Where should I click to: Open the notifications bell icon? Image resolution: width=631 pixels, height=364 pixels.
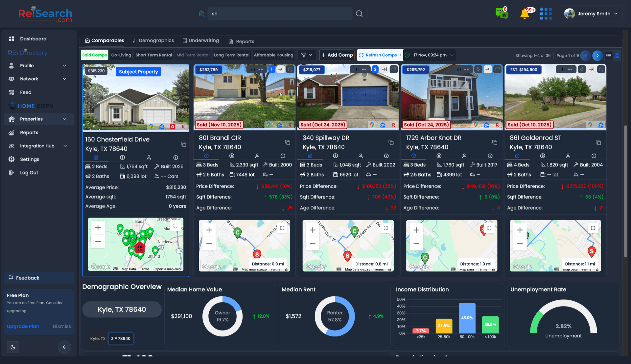click(525, 14)
